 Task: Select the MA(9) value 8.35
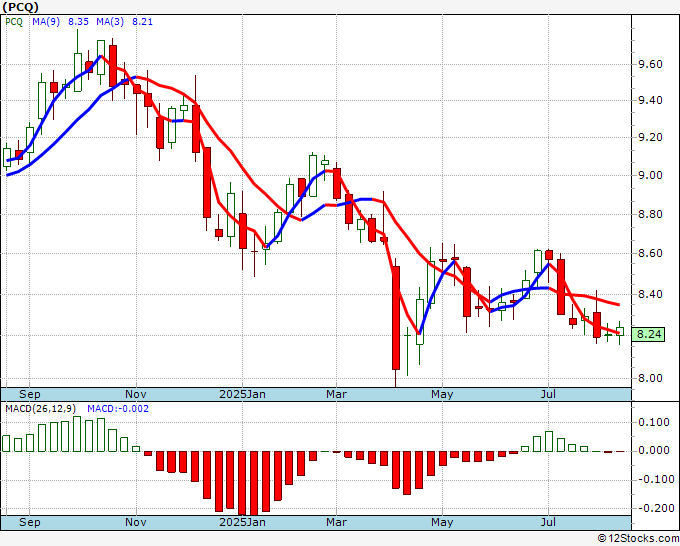click(x=78, y=22)
